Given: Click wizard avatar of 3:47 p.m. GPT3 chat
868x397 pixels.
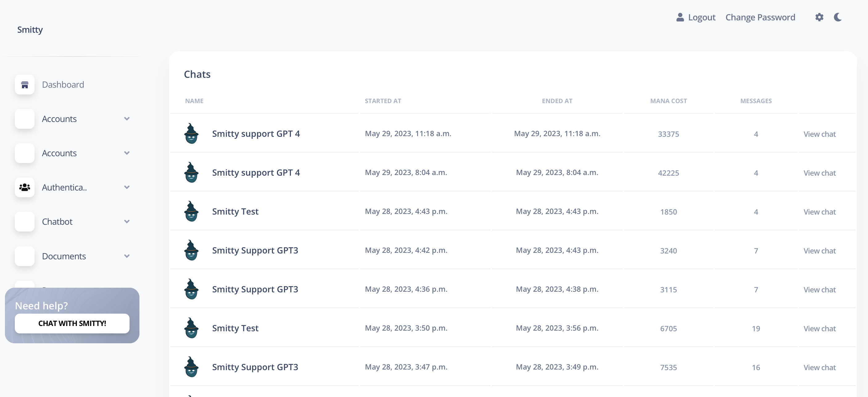Looking at the screenshot, I should (x=191, y=367).
